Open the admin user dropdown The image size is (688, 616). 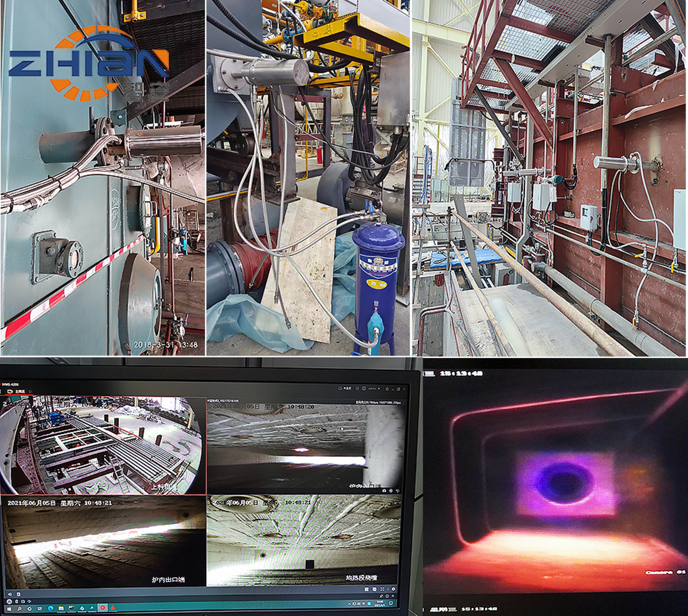[373, 389]
